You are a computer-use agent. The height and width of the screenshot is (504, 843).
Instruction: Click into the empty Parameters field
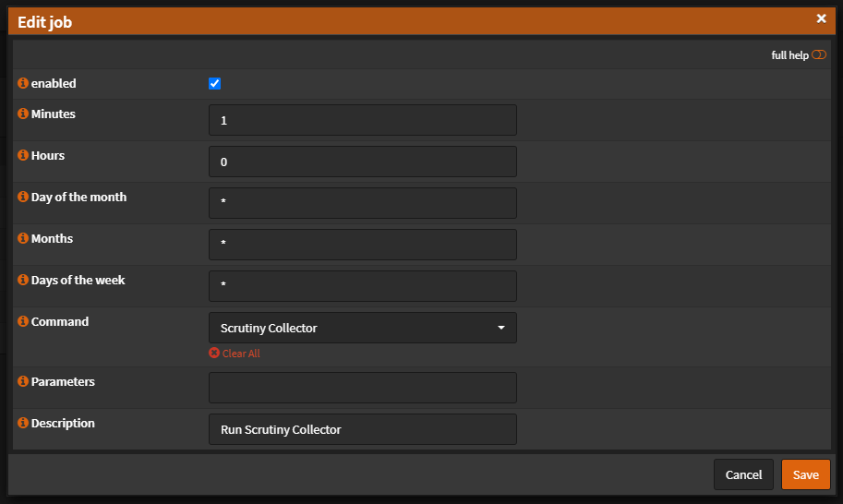click(362, 388)
